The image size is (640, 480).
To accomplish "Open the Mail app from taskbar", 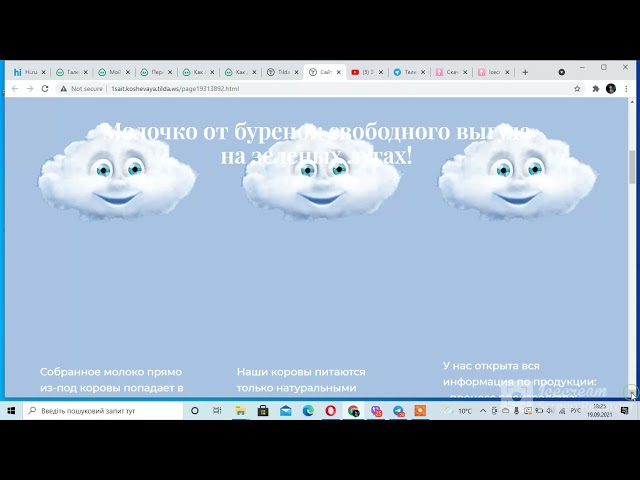I will [x=286, y=411].
